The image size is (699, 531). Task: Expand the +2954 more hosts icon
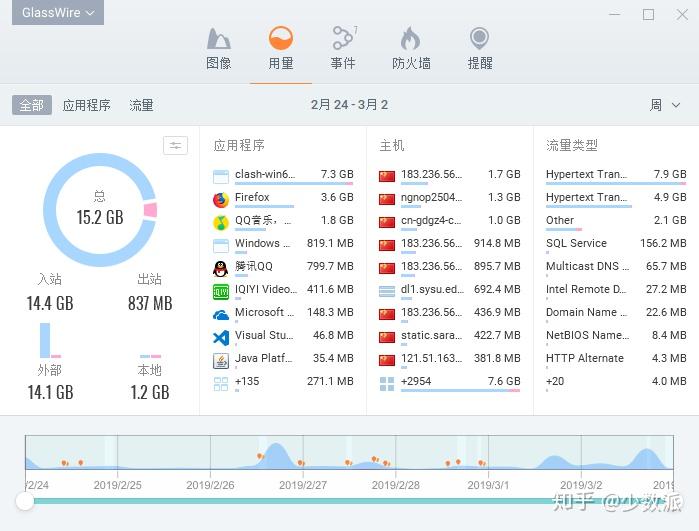tap(387, 384)
